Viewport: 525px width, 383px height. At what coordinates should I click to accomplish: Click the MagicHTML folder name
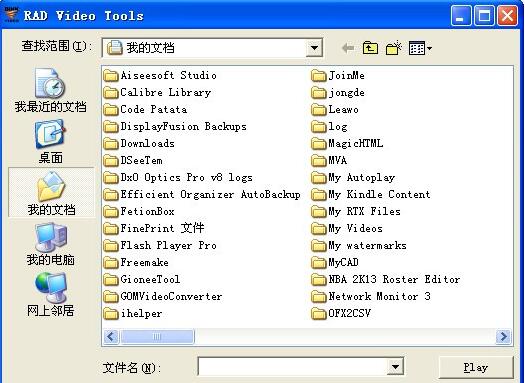click(356, 144)
